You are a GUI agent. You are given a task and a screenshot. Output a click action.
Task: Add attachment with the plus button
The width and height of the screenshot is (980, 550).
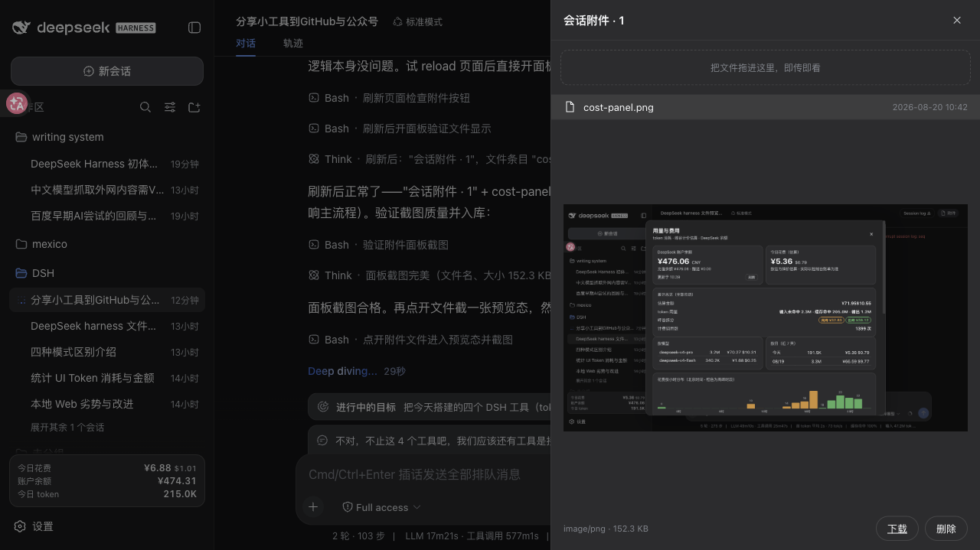313,506
